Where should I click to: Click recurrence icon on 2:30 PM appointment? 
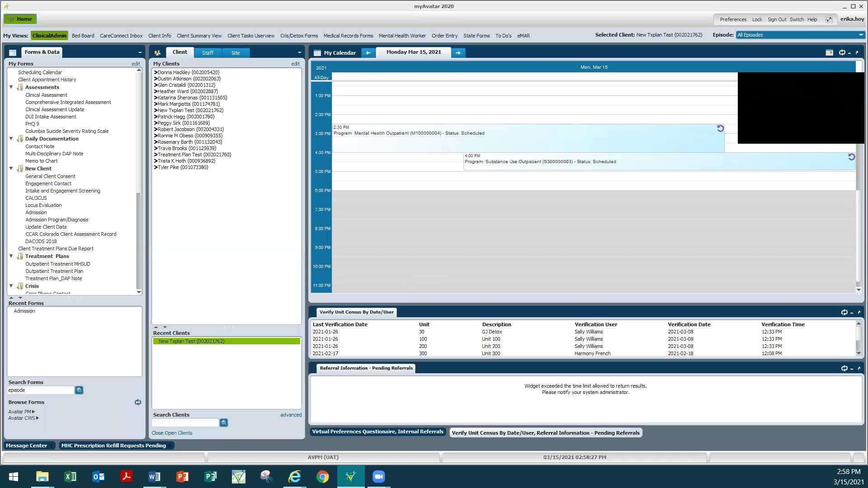pyautogui.click(x=720, y=128)
